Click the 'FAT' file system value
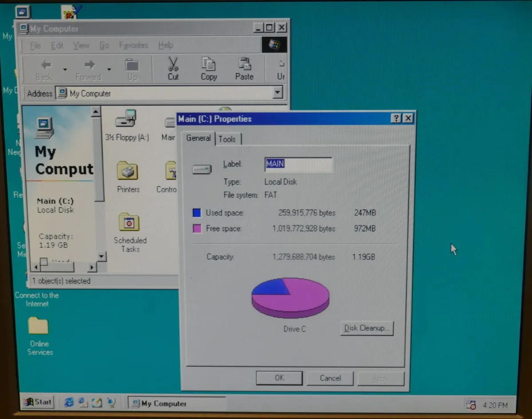The height and width of the screenshot is (419, 532). tap(270, 195)
